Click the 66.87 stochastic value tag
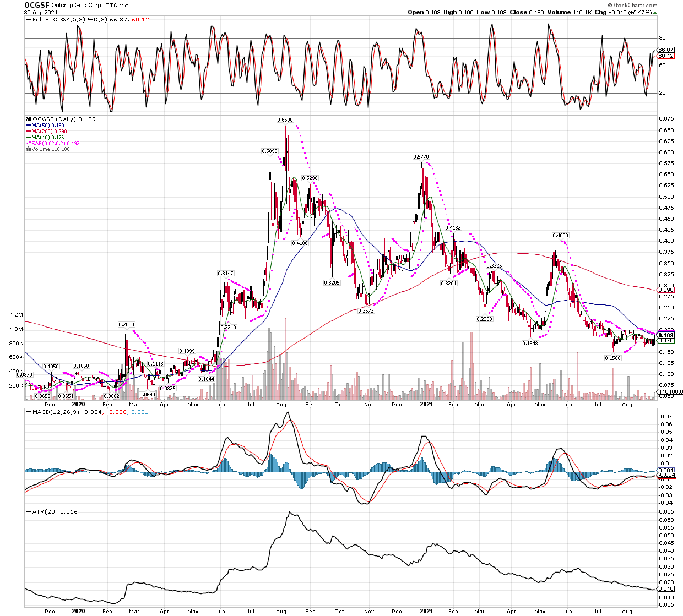The height and width of the screenshot is (616, 683). 666,50
